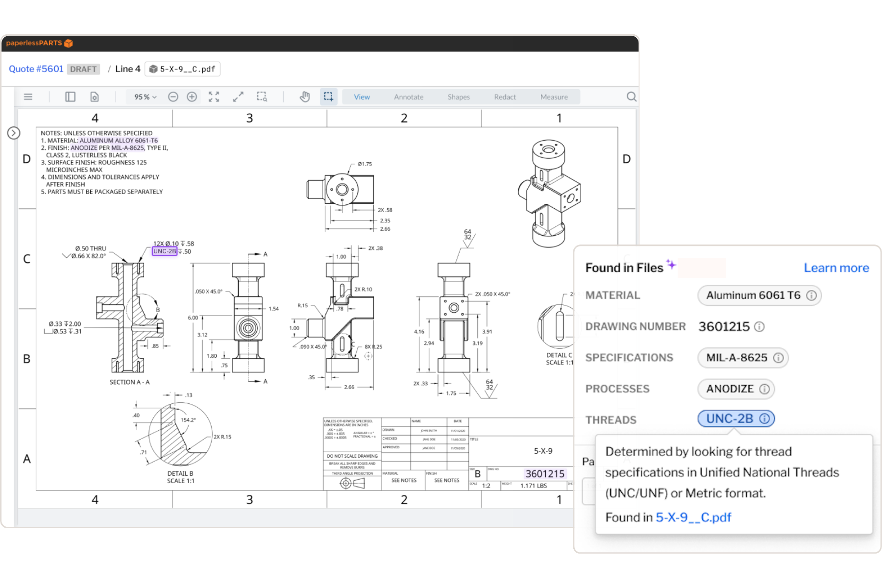Open the document settings page icon

95,97
